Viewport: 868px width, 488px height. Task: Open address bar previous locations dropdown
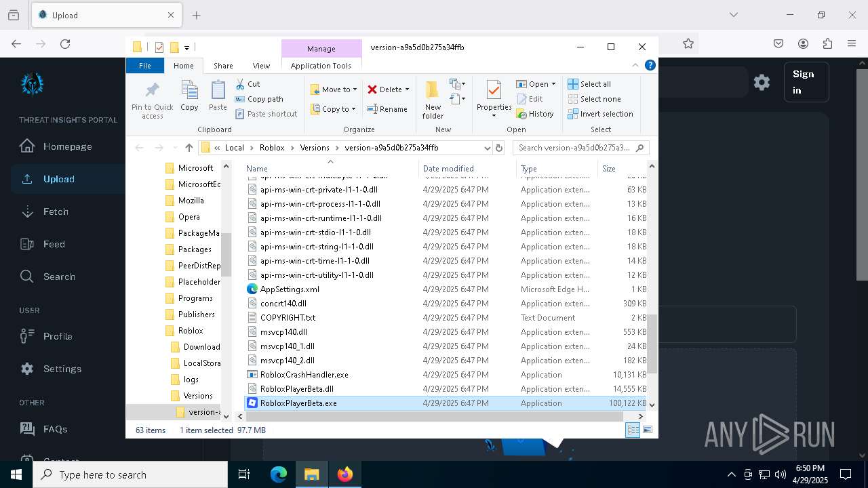pos(487,148)
